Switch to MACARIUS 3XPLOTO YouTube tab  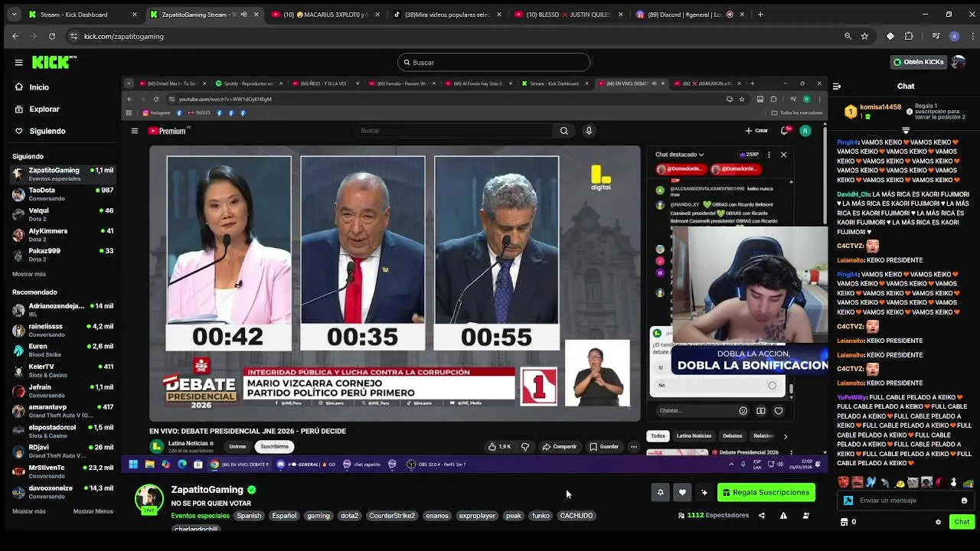point(323,15)
